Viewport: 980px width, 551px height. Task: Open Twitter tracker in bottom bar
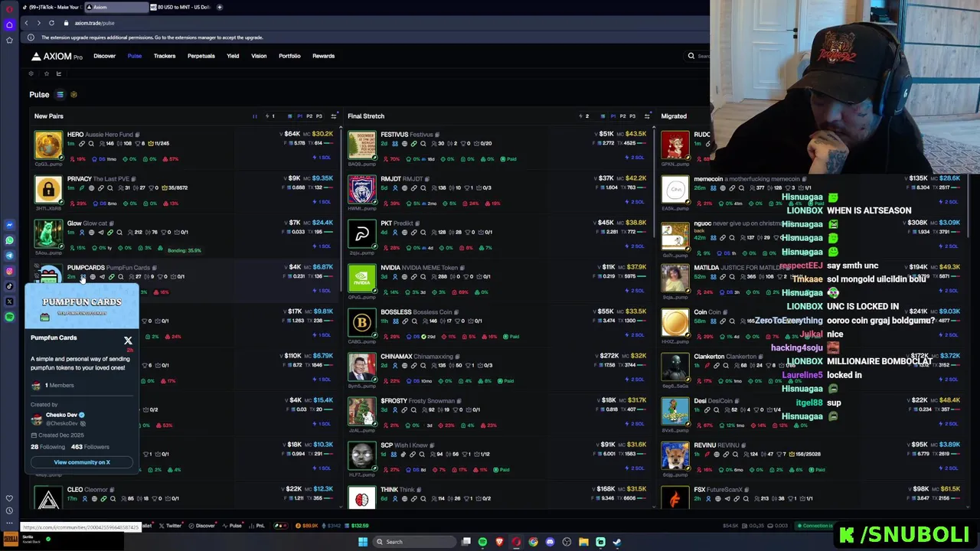(170, 526)
